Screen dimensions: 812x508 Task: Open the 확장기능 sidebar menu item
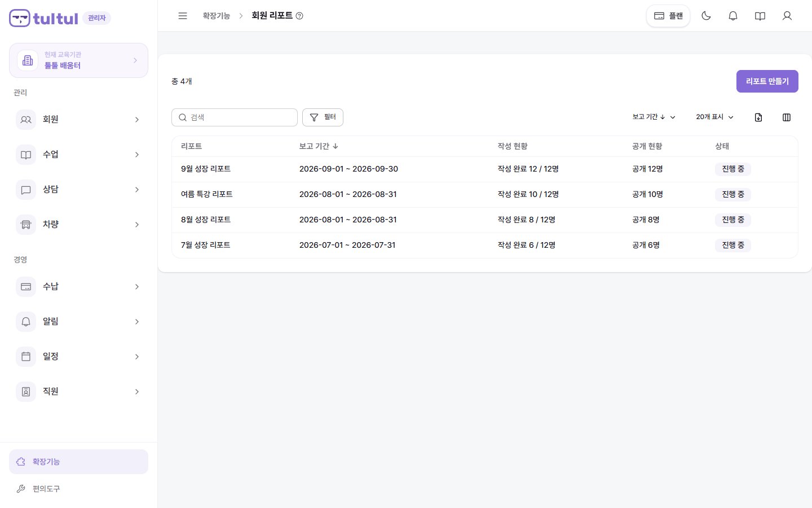(x=78, y=462)
